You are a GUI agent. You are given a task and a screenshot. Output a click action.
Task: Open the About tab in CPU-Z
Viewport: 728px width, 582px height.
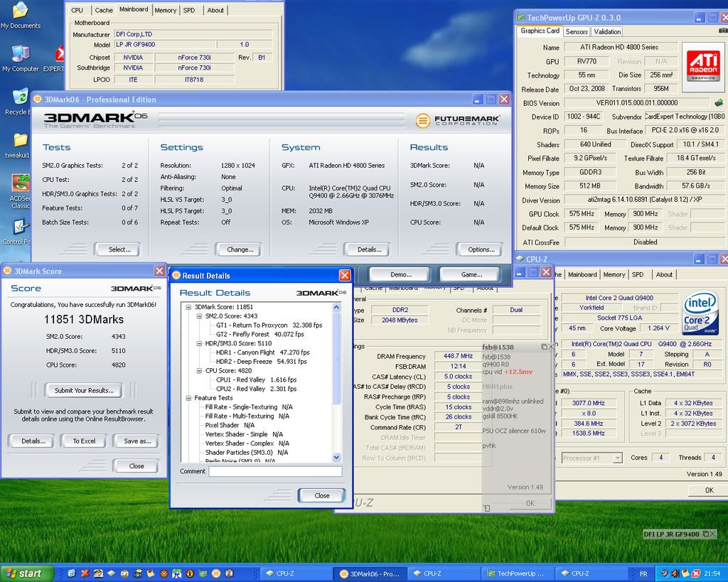(664, 274)
